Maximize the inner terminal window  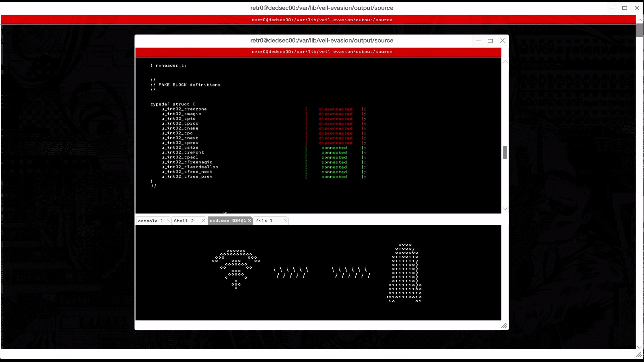pos(490,41)
